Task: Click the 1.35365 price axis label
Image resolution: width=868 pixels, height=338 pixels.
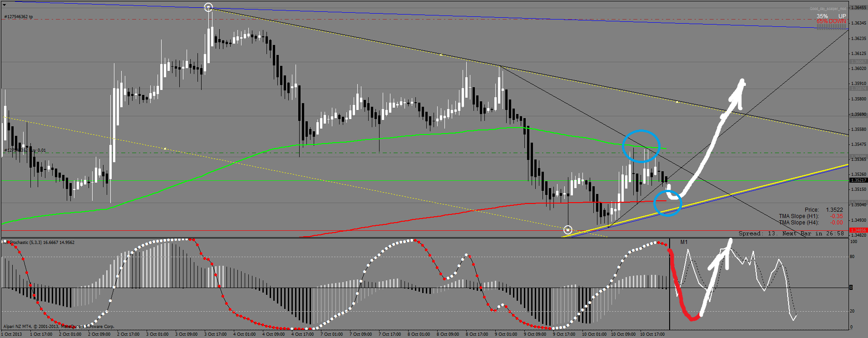Action: pyautogui.click(x=858, y=159)
